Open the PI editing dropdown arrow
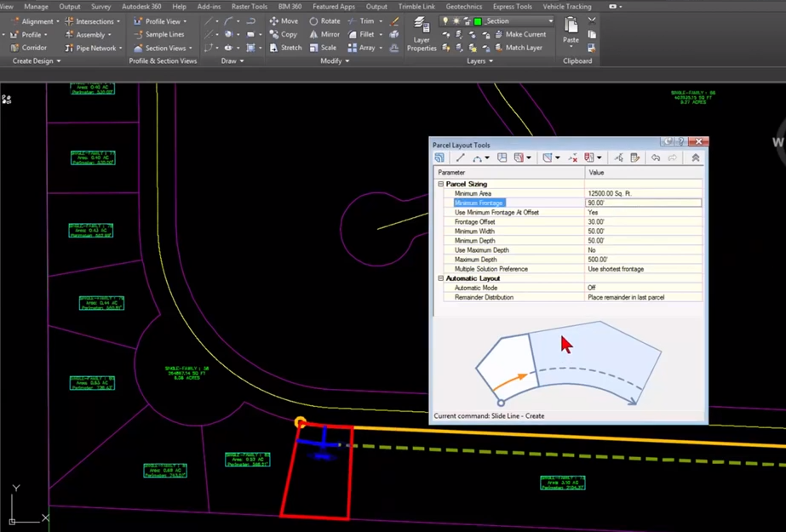Viewport: 786px width, 532px height. (558, 158)
